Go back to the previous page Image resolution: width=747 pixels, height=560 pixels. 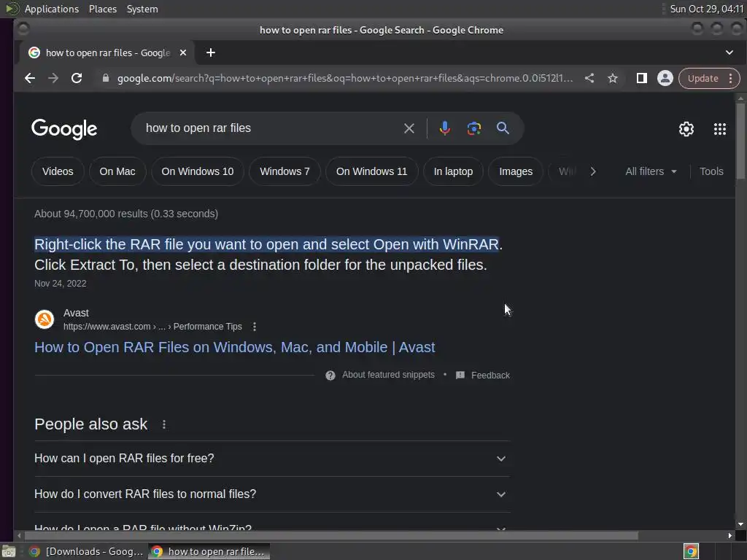[x=29, y=78]
